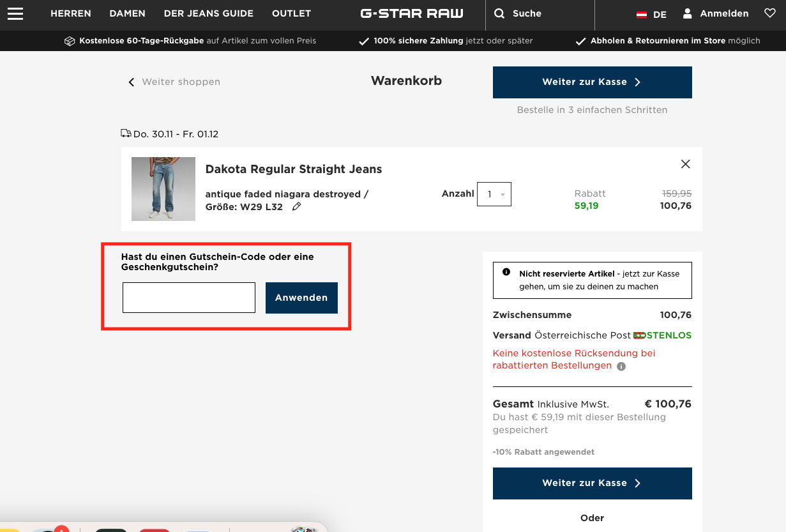The image size is (786, 532).
Task: Open the wishlist heart icon
Action: point(770,13)
